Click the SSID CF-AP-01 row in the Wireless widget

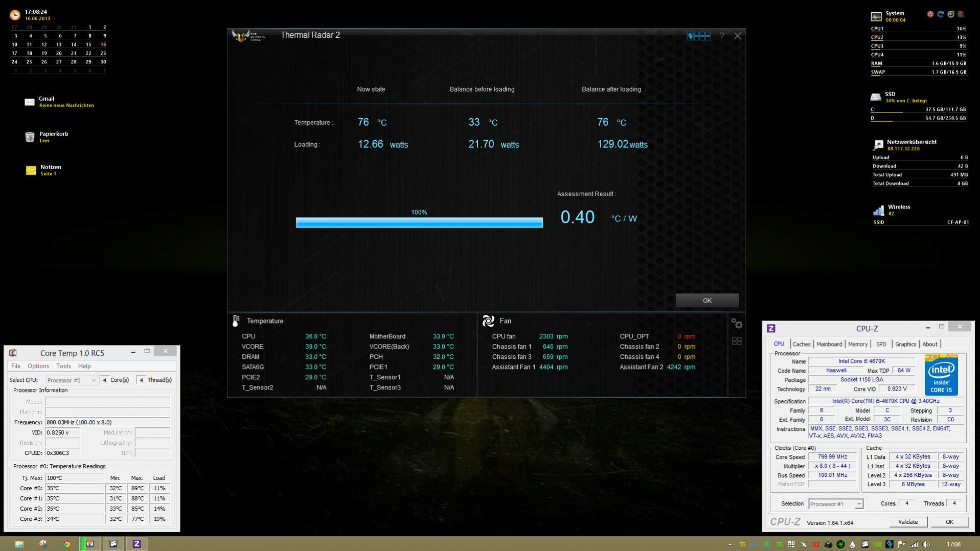tap(921, 222)
